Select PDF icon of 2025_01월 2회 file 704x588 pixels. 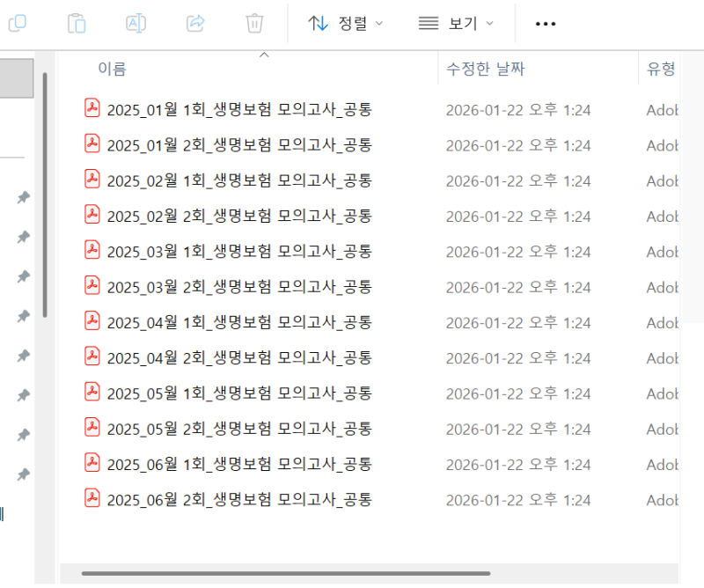(92, 144)
